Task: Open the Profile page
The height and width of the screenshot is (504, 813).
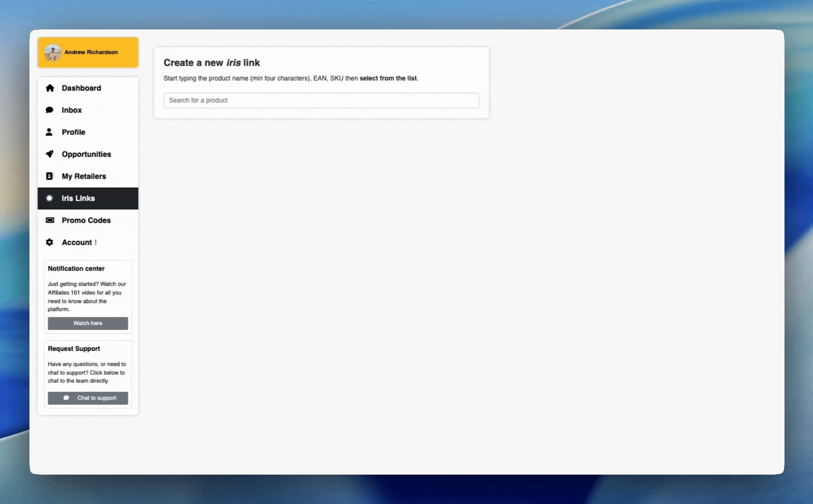Action: tap(73, 132)
